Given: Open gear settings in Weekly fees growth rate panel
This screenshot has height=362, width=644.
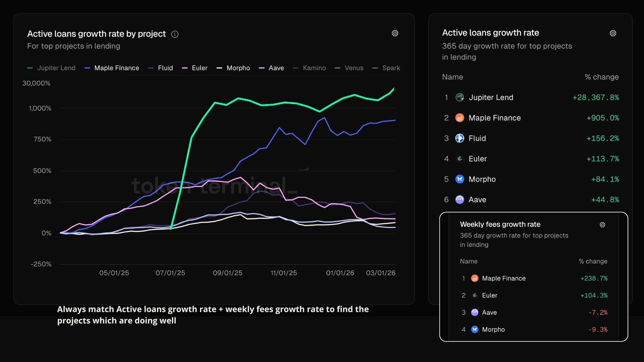Looking at the screenshot, I should pyautogui.click(x=602, y=225).
